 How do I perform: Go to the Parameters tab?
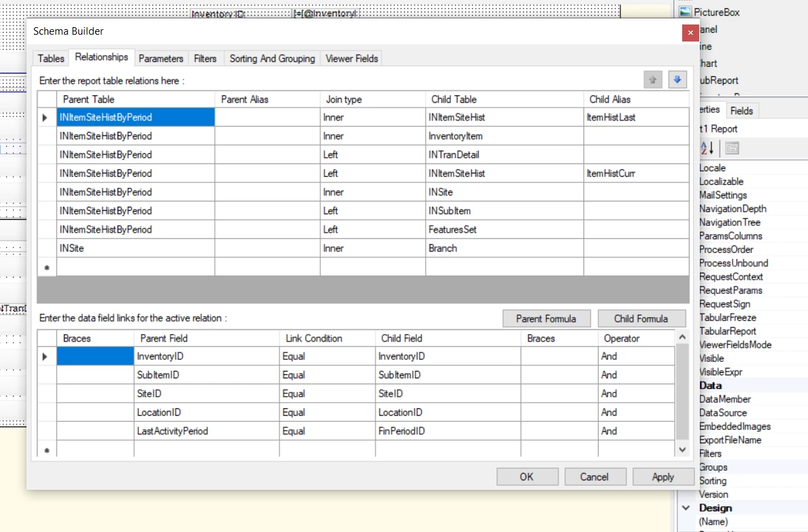click(161, 59)
